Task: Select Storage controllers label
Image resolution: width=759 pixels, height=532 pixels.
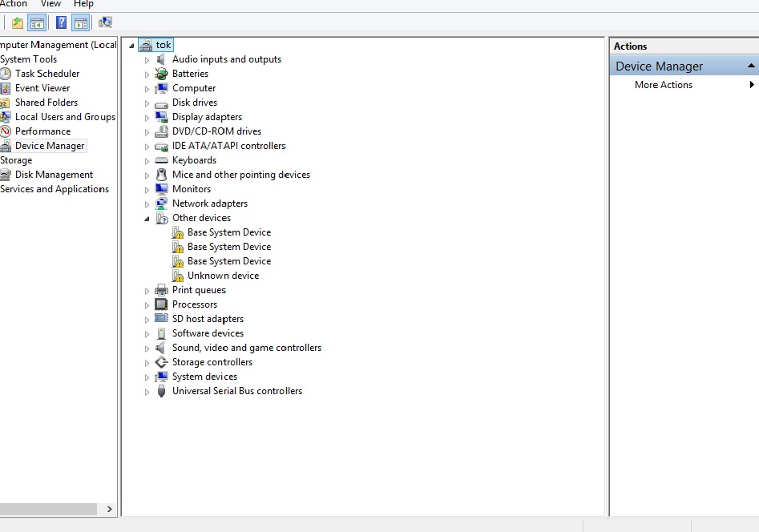Action: pos(212,362)
